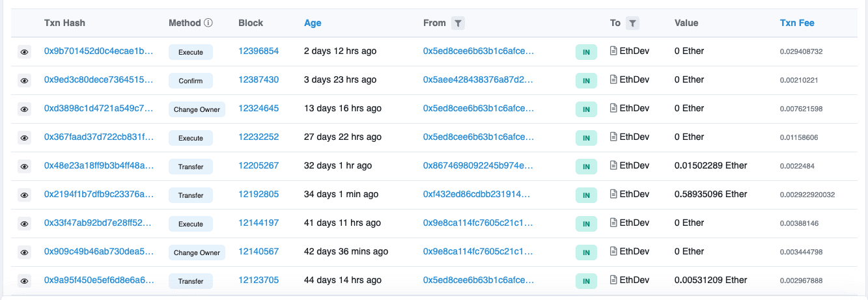Viewport: 868px width, 300px height.
Task: Click the eye icon for transaction 0x9b701452d0c4ecae1b
Action: [x=24, y=52]
